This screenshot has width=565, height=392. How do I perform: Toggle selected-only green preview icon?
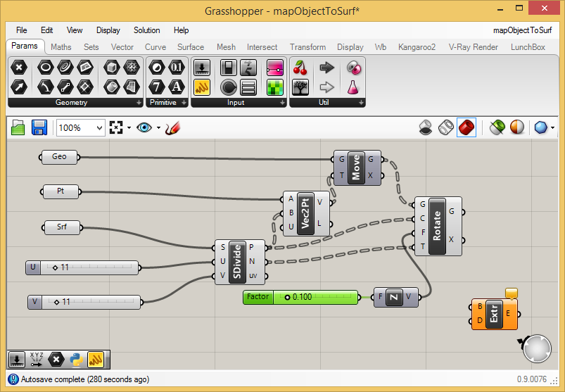coord(497,127)
